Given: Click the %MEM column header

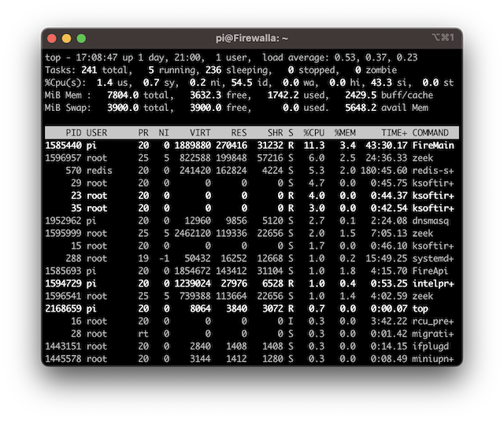Looking at the screenshot, I should coord(346,133).
